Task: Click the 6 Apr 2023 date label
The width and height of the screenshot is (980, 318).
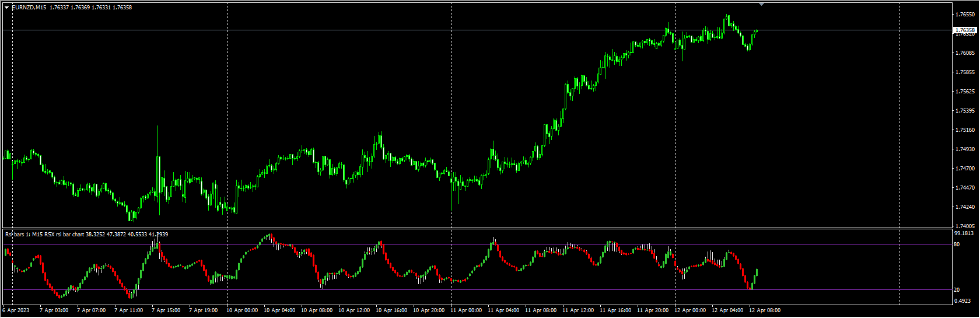Action: click(16, 310)
